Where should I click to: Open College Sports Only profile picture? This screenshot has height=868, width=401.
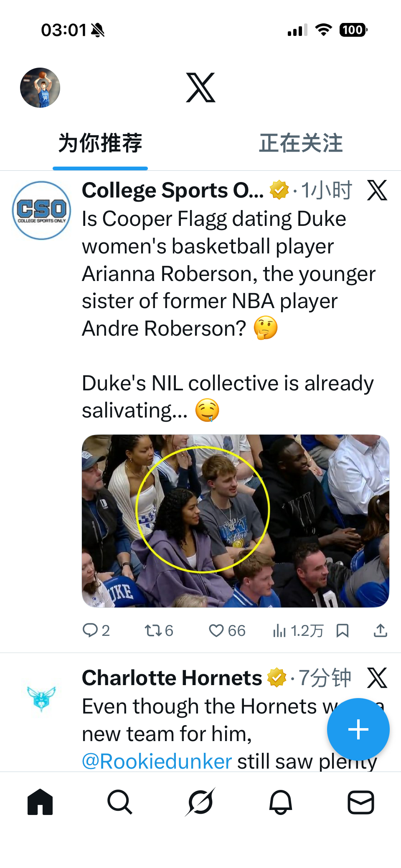coord(41,210)
